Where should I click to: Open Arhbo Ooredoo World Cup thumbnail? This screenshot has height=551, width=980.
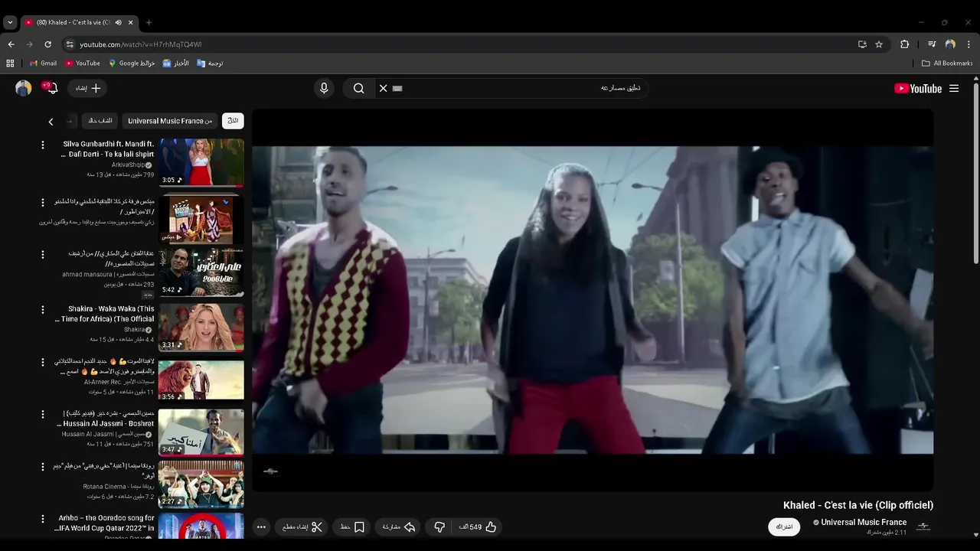201,526
